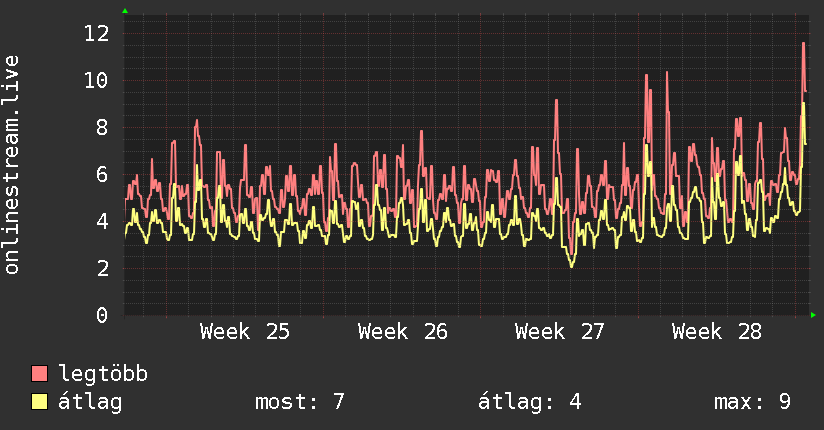Image resolution: width=824 pixels, height=430 pixels.
Task: Select the Week 26 axis label
Action: tap(403, 332)
